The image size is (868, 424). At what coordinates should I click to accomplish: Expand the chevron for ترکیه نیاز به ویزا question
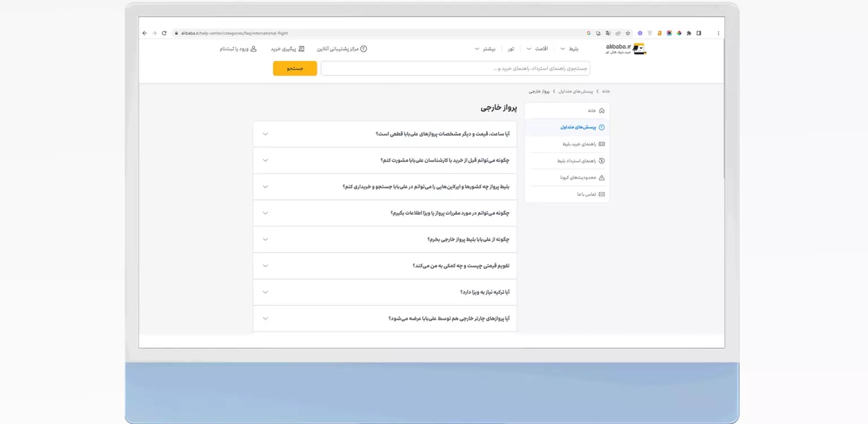[x=266, y=292]
